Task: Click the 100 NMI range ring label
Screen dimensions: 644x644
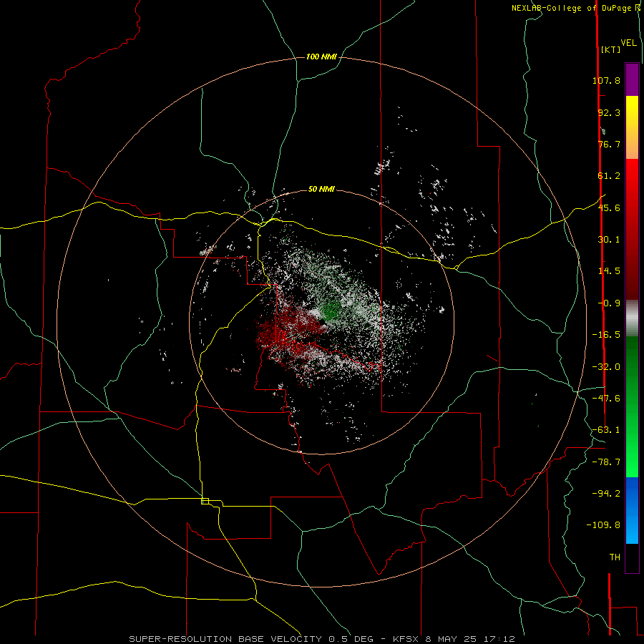Action: pyautogui.click(x=321, y=57)
